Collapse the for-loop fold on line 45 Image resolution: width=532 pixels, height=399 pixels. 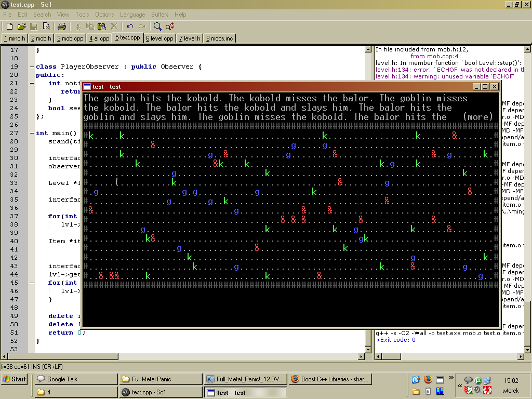[x=32, y=283]
